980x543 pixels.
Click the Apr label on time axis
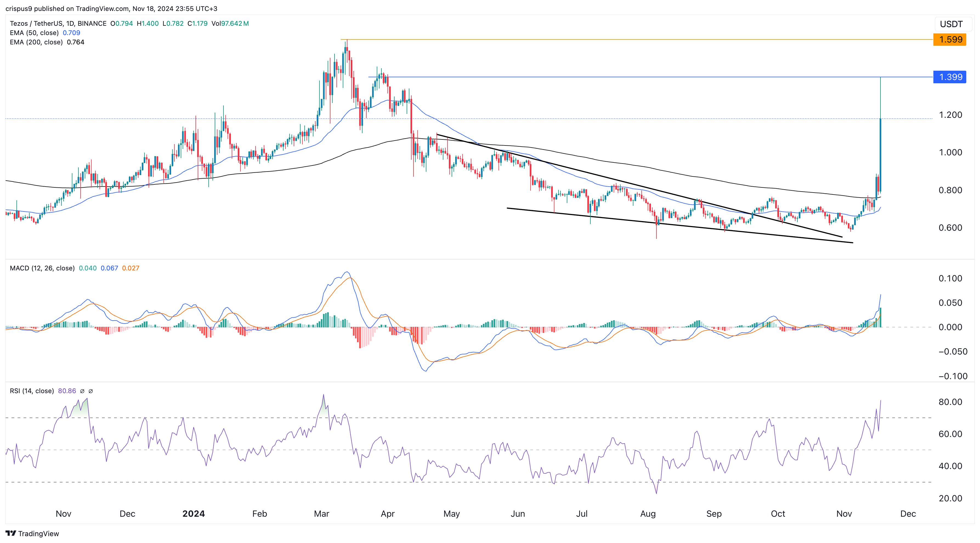[x=388, y=514]
